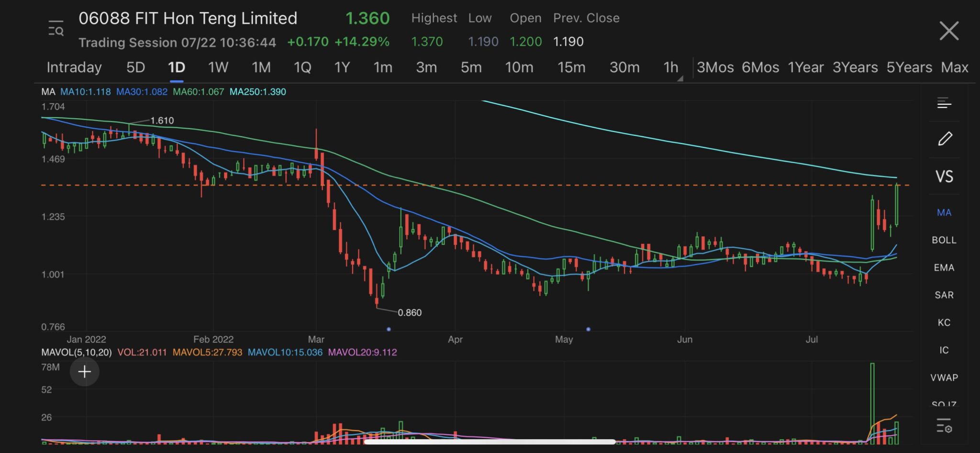
Task: Switch to the Intraday tab
Action: [74, 67]
